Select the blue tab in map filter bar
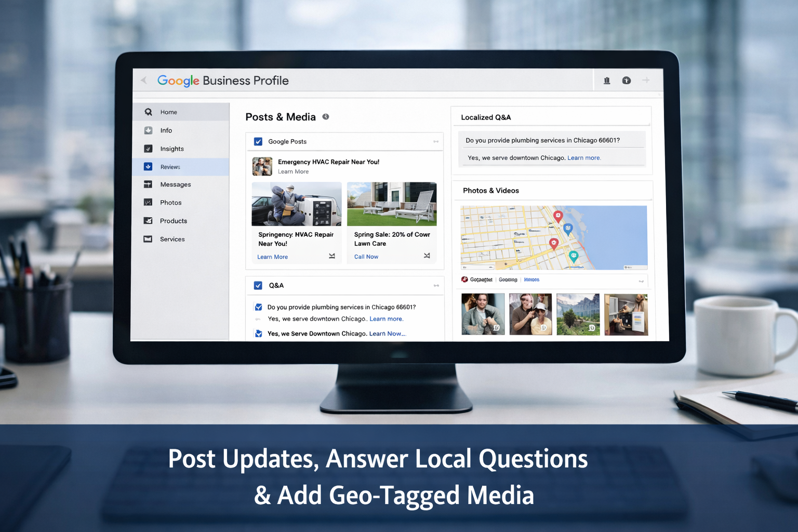798x532 pixels. (x=531, y=280)
